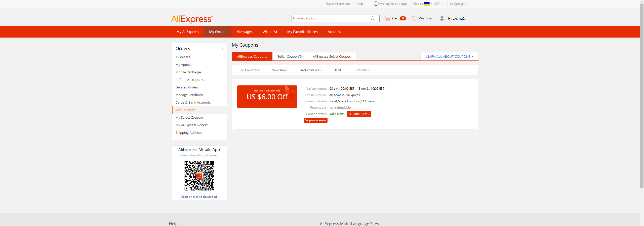Filter coupons by Used

338,70
